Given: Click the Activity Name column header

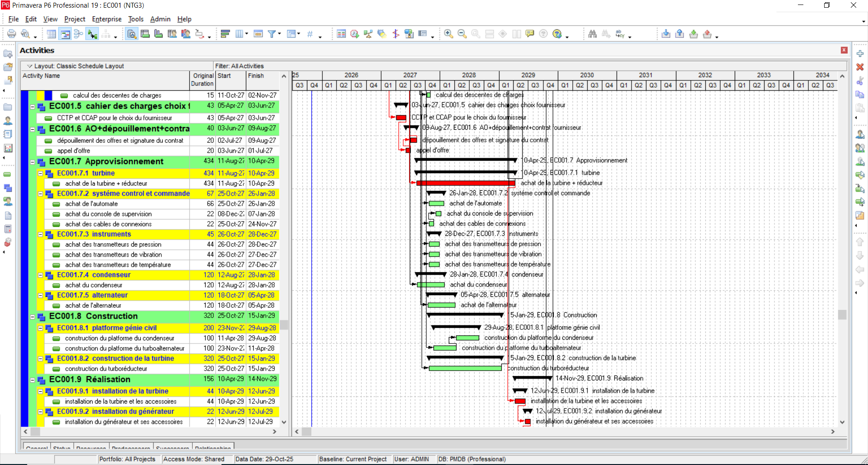Looking at the screenshot, I should click(105, 80).
